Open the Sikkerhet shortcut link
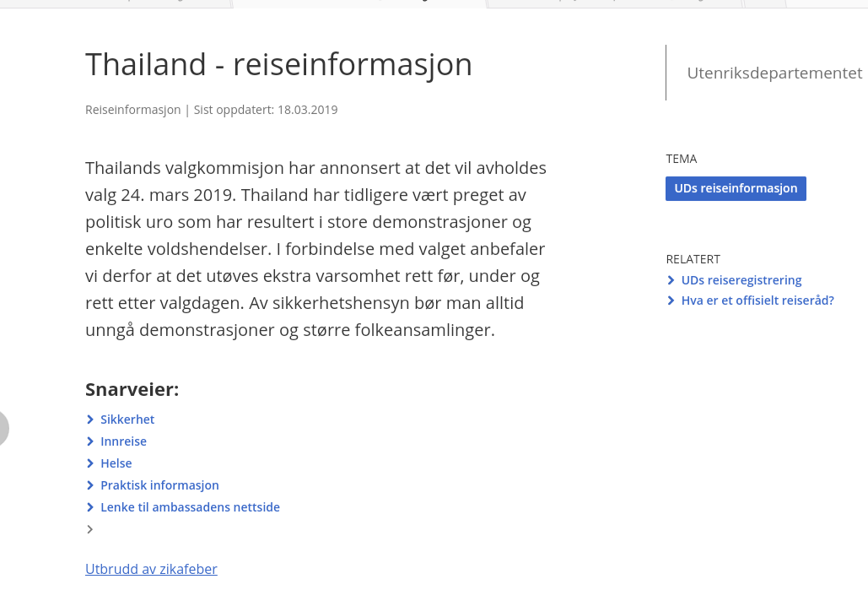This screenshot has width=868, height=590. 127,419
